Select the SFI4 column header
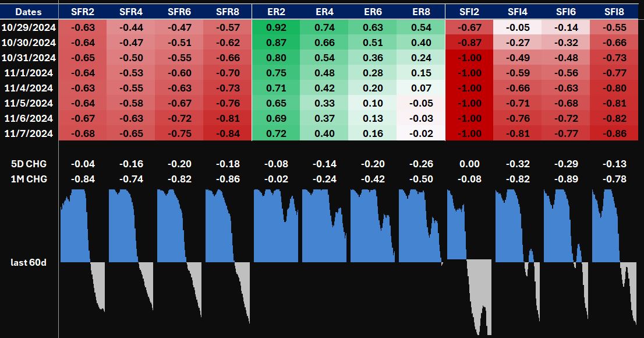 (518, 12)
